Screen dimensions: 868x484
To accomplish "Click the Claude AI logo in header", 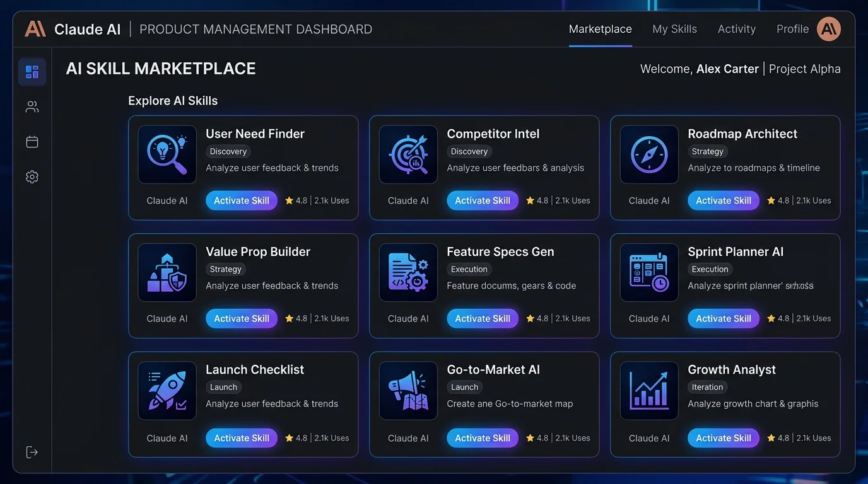I will click(35, 29).
